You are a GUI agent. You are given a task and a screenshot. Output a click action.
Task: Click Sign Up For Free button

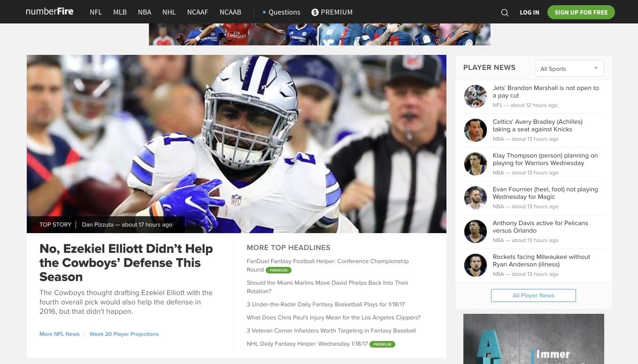[x=581, y=12]
